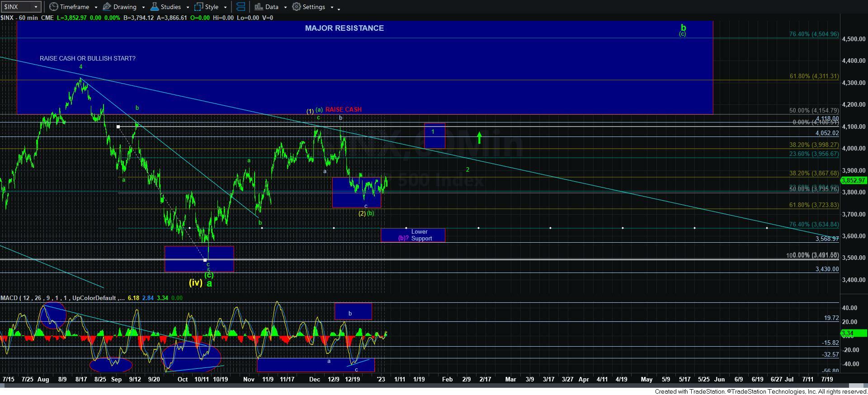Click the Timeframe clock icon

54,7
